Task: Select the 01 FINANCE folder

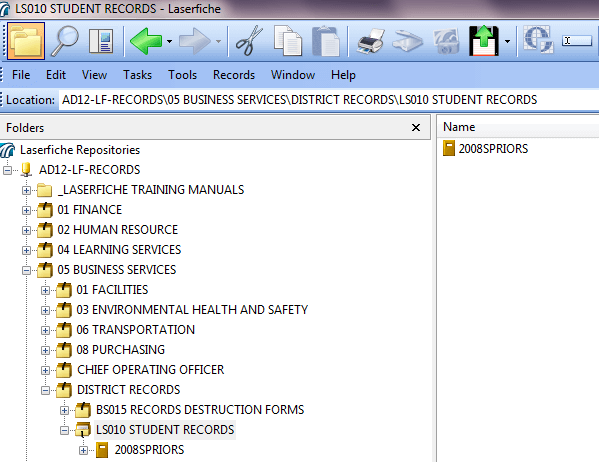Action: tap(89, 209)
